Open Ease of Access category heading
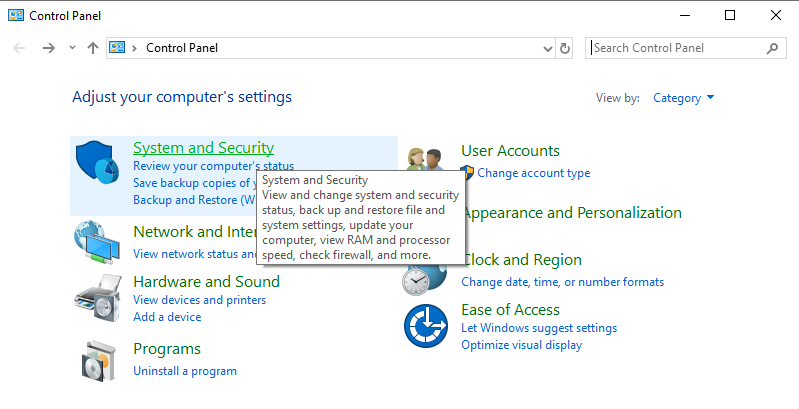This screenshot has width=799, height=409. coord(510,310)
